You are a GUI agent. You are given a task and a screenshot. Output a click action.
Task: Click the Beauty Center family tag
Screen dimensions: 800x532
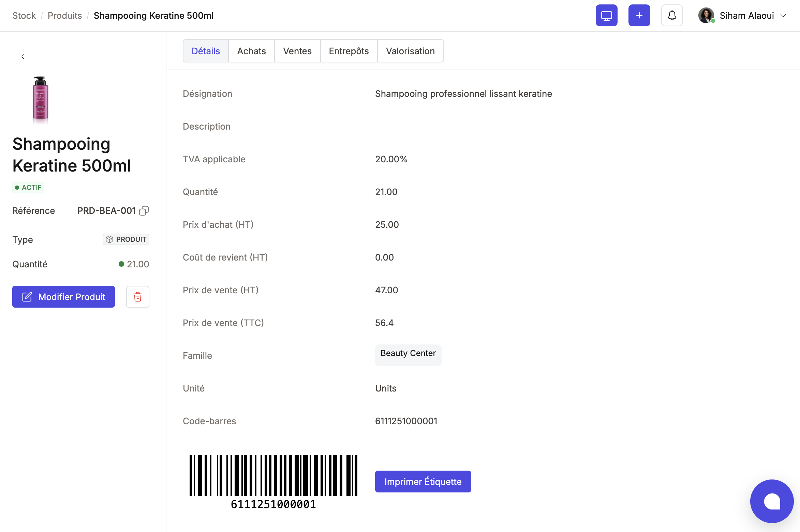[x=408, y=355]
